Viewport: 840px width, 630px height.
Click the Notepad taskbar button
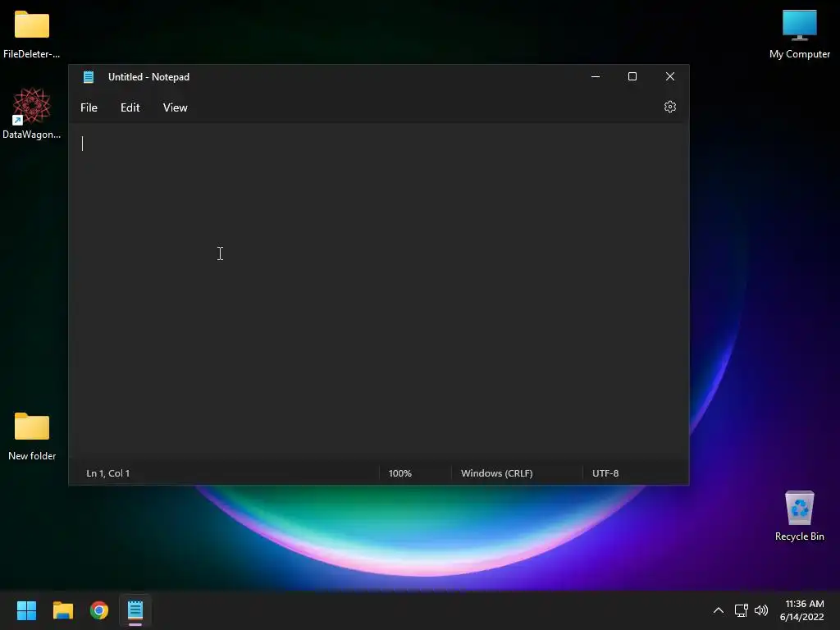coord(135,610)
